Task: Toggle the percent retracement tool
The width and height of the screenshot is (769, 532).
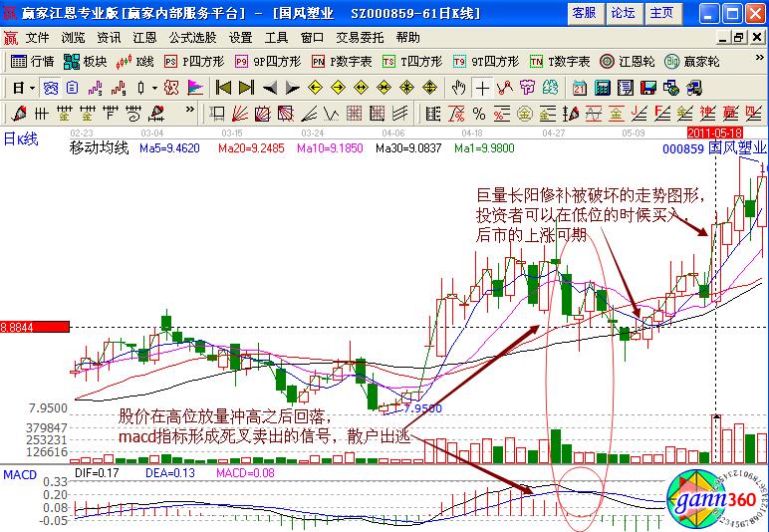Action: click(479, 112)
